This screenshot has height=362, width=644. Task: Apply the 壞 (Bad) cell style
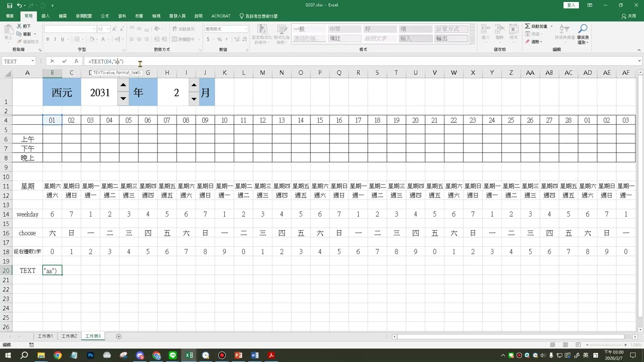pos(415,29)
